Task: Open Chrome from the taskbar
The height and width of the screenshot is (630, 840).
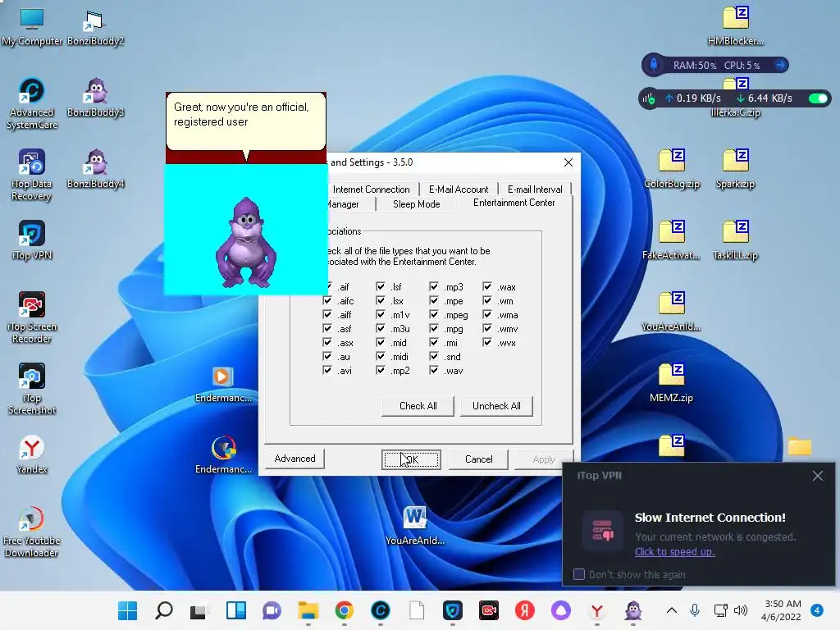Action: [x=345, y=610]
